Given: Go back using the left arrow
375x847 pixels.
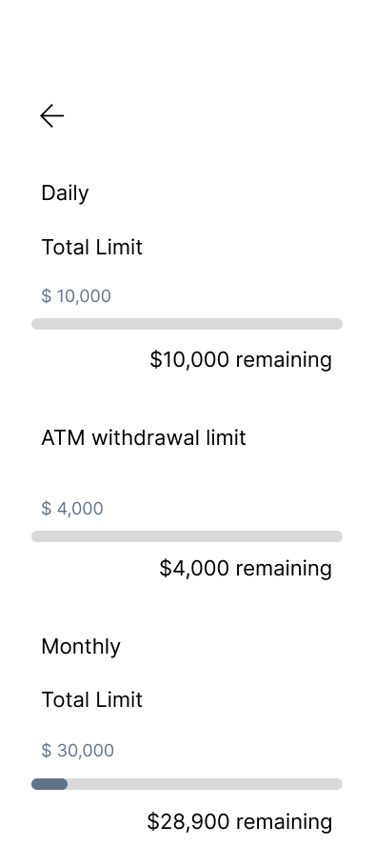Looking at the screenshot, I should [52, 116].
